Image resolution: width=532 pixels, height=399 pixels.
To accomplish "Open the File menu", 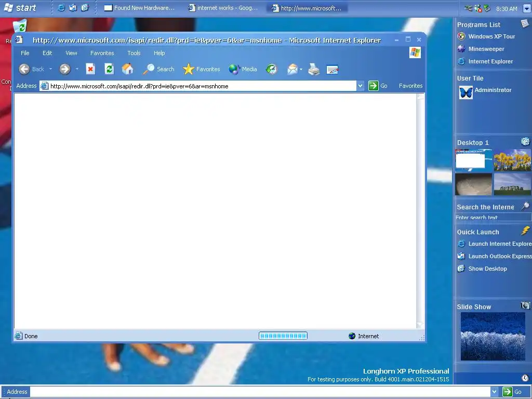I will pyautogui.click(x=25, y=53).
